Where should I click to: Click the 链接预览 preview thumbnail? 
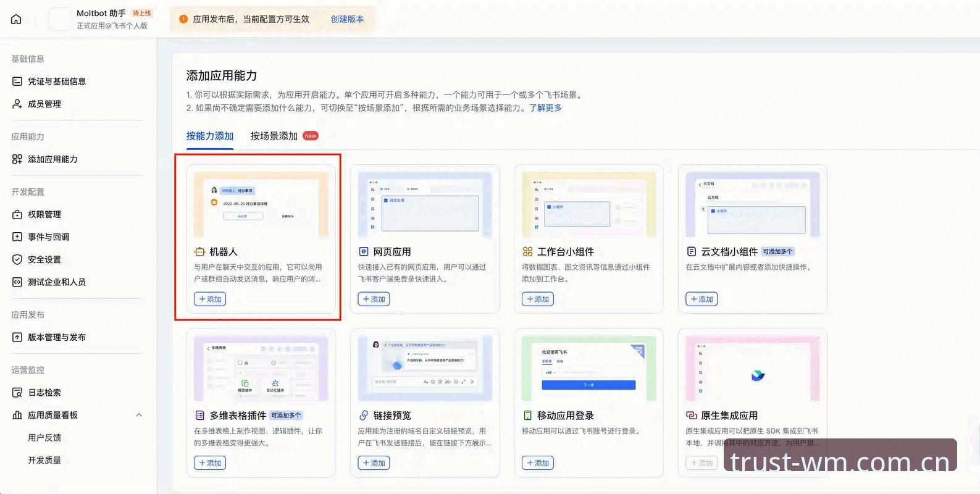coord(425,369)
